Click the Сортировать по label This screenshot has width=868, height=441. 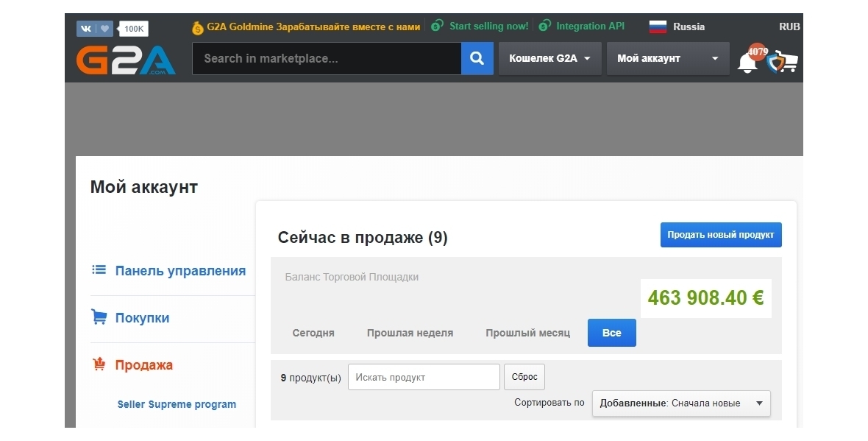coord(549,402)
